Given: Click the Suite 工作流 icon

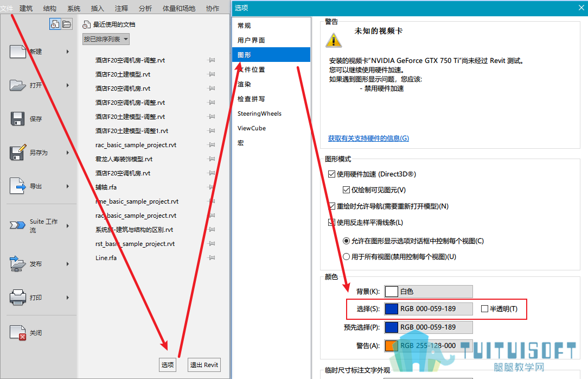Looking at the screenshot, I should click(x=17, y=225).
